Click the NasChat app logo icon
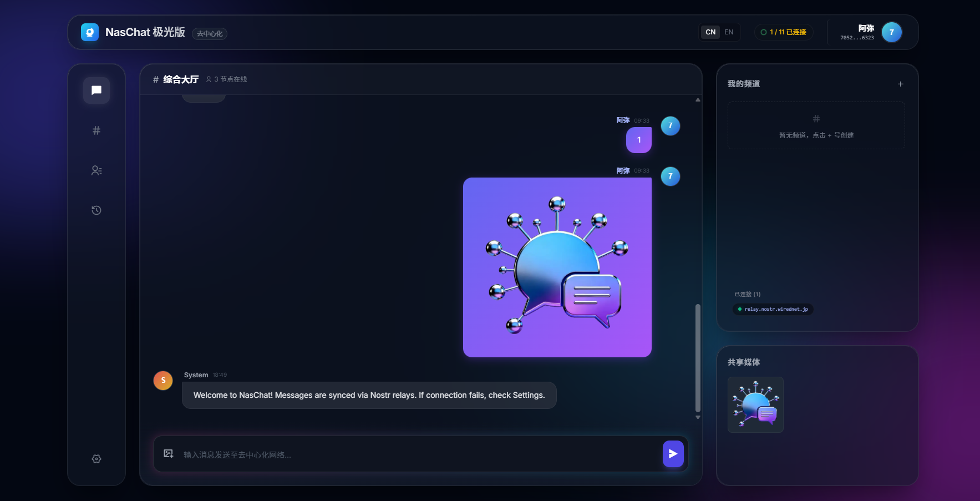Viewport: 980px width, 501px height. tap(89, 32)
